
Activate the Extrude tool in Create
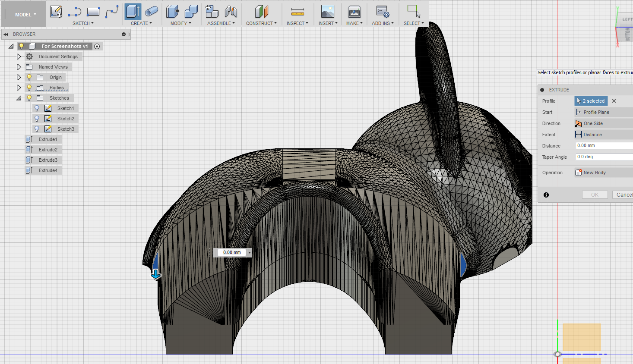click(x=133, y=12)
